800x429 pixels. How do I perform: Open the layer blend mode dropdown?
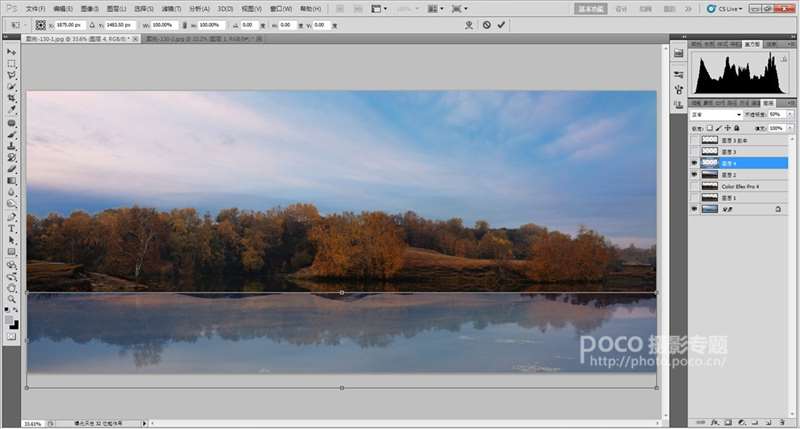click(716, 115)
